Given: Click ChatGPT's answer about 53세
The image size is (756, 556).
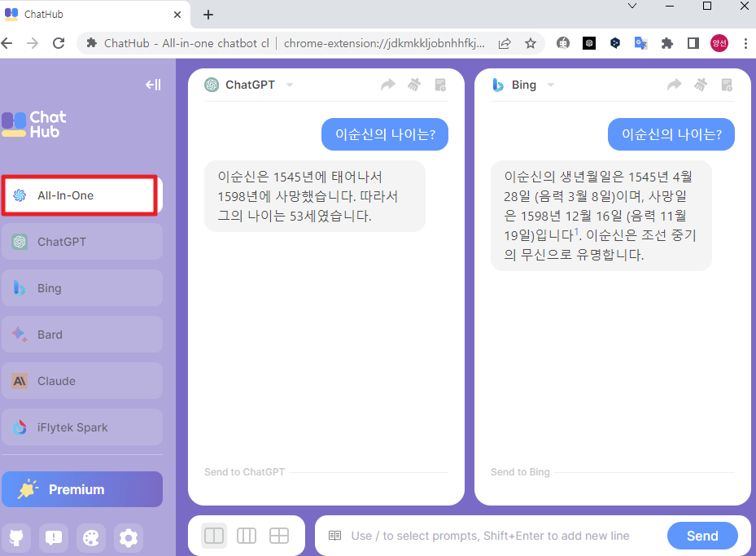Looking at the screenshot, I should click(315, 196).
